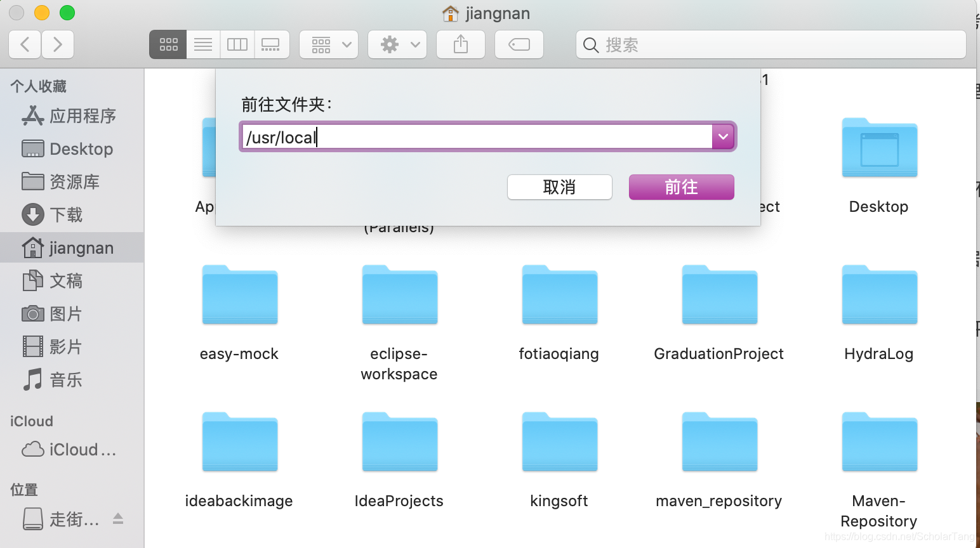The height and width of the screenshot is (548, 980).
Task: Open Desktop in the sidebar
Action: click(x=72, y=149)
